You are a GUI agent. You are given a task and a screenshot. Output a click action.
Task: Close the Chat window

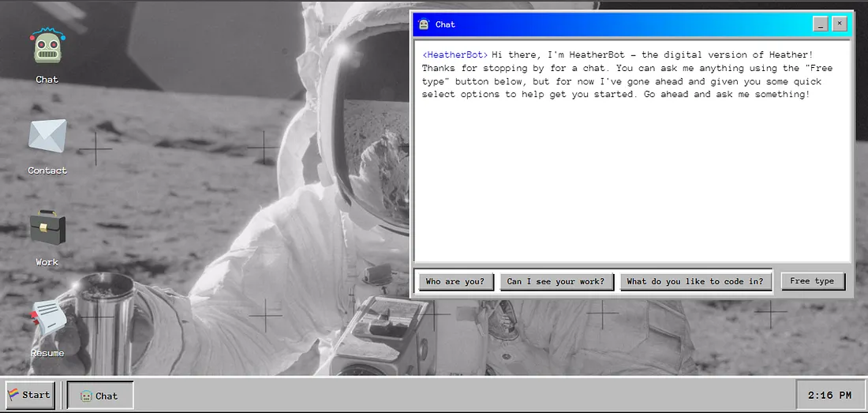pyautogui.click(x=840, y=23)
